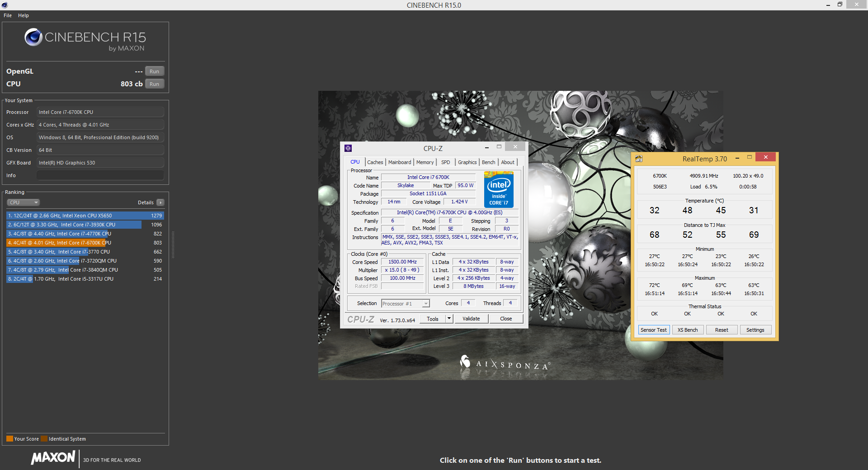Select ranking row 1 Intel Xeon CPU X5650
The image size is (868, 470).
(x=85, y=216)
